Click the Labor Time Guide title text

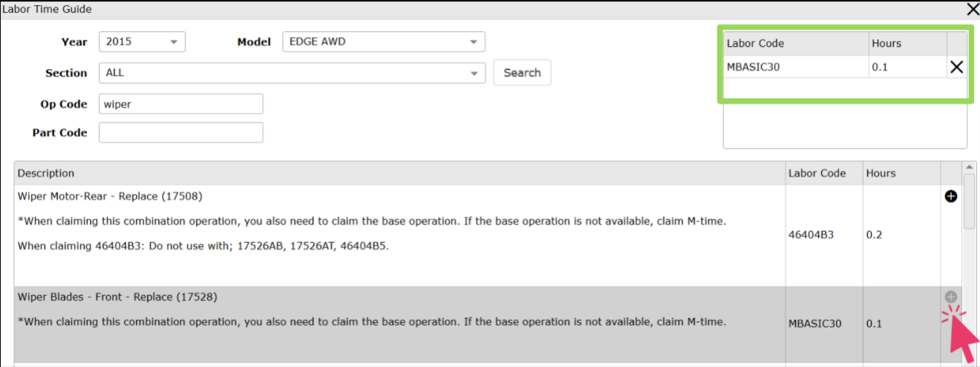(48, 9)
